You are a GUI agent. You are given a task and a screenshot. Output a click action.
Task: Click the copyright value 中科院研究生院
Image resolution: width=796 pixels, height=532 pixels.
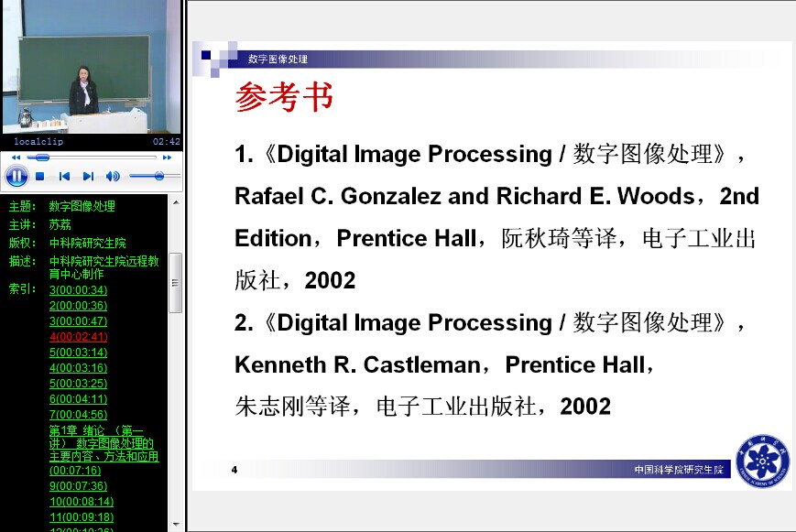click(x=87, y=243)
